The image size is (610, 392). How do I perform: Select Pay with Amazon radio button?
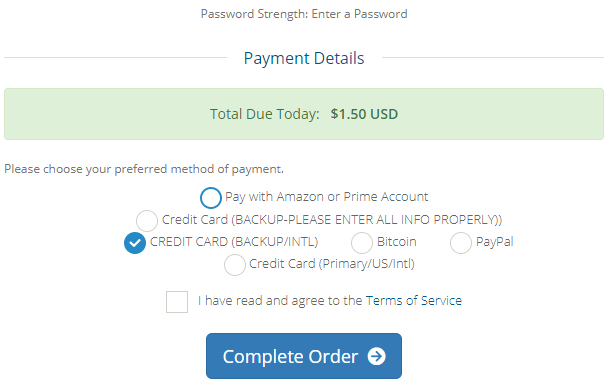211,198
